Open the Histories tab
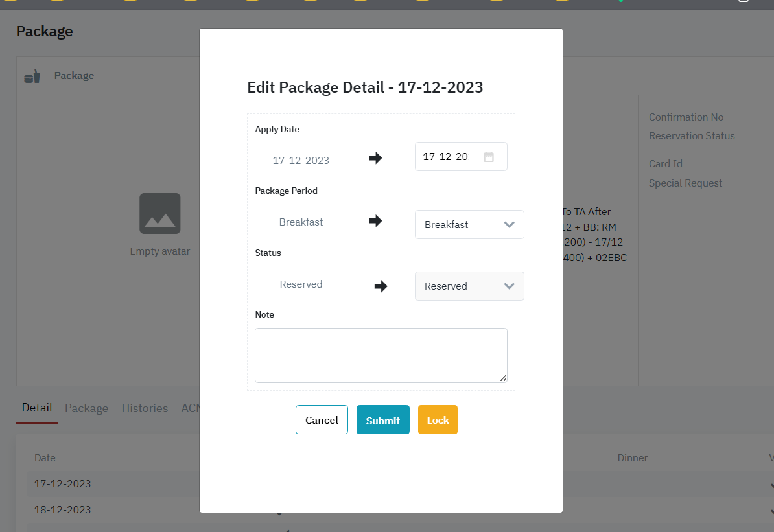This screenshot has width=774, height=532. point(145,408)
